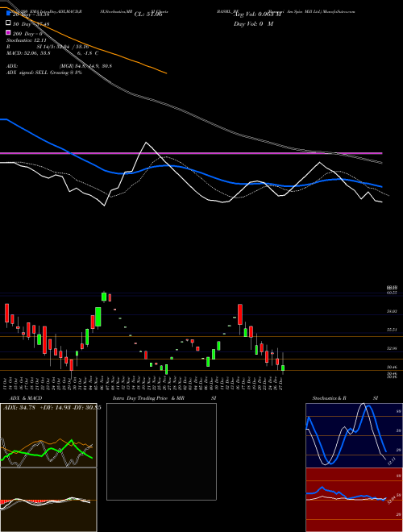This screenshot has height=532, width=403.
Task: Open the MACD chart with red histogram
Action: (48, 500)
